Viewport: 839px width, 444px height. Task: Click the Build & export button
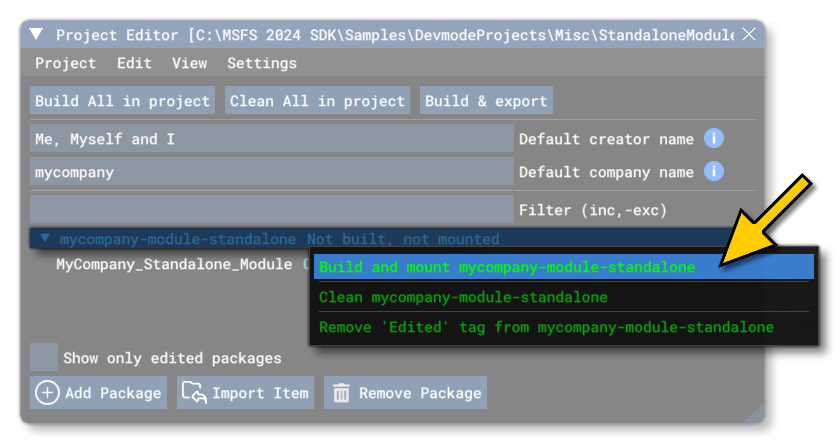click(486, 101)
